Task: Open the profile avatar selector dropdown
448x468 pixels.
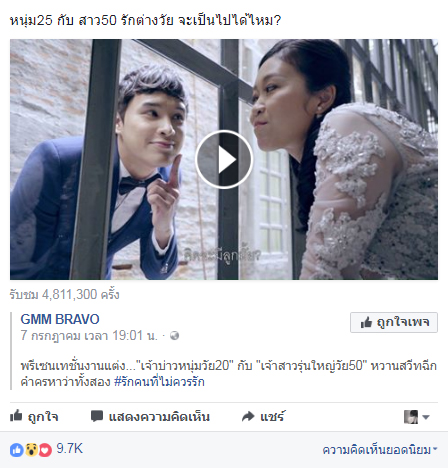Action: (417, 417)
